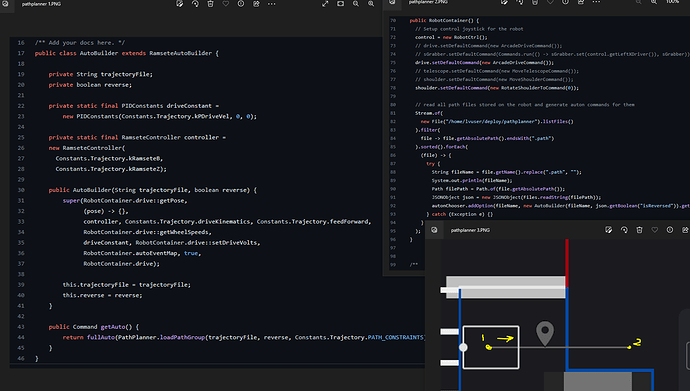
Task: Delete pathplanner 1.PNG with trash icon
Action: coord(210,4)
